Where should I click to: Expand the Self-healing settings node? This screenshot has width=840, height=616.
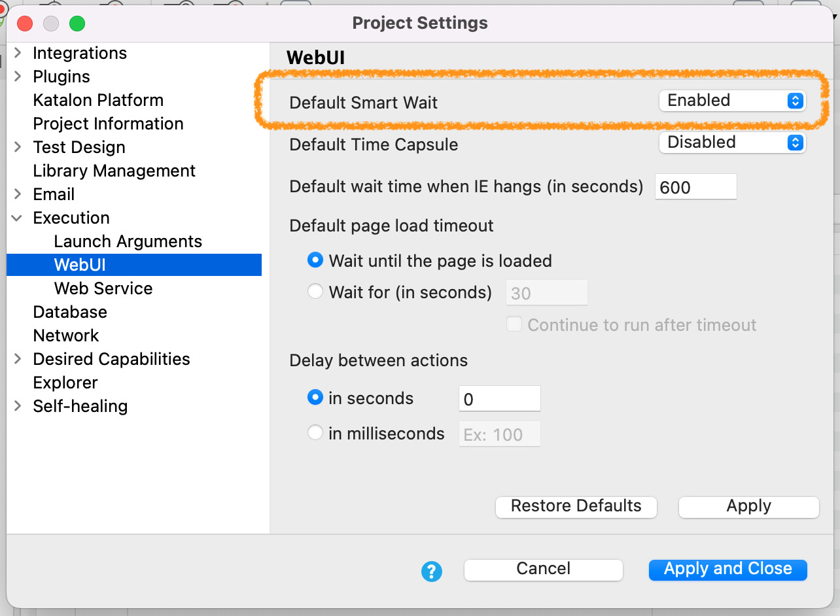(x=18, y=406)
